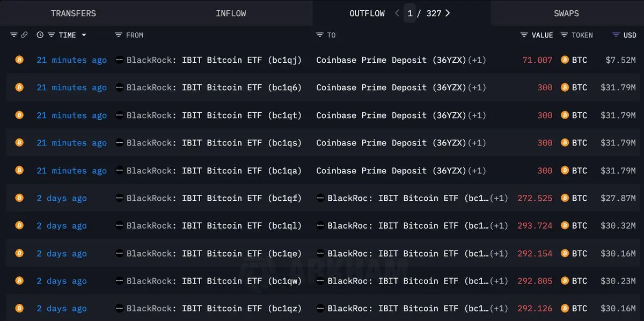Open Coinbase Prime Deposit link on bc1q6 row
Screen dimensions: 644x321
tap(391, 87)
